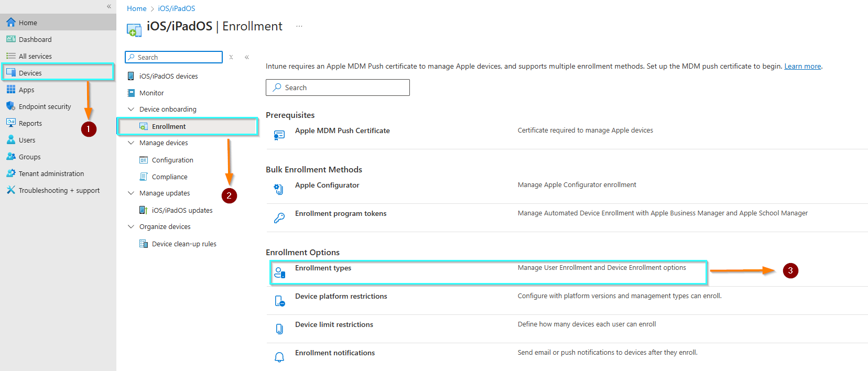Open Apple MDM Push Certificate
This screenshot has width=868, height=371.
coord(342,130)
